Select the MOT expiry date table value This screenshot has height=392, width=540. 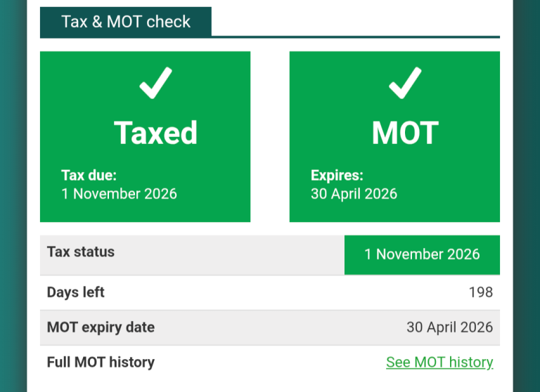[x=449, y=327]
